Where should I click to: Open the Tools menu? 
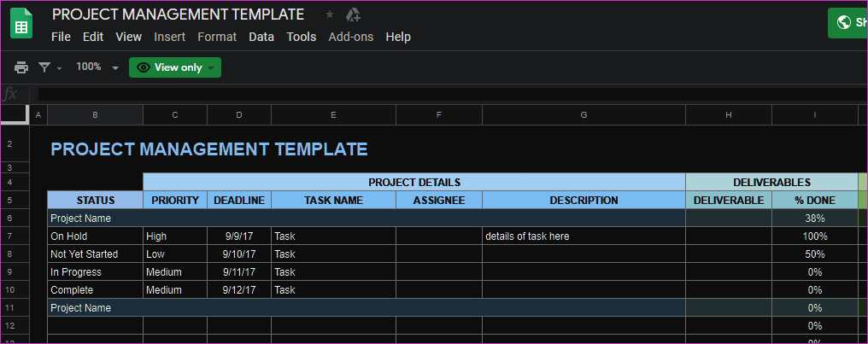(x=301, y=37)
